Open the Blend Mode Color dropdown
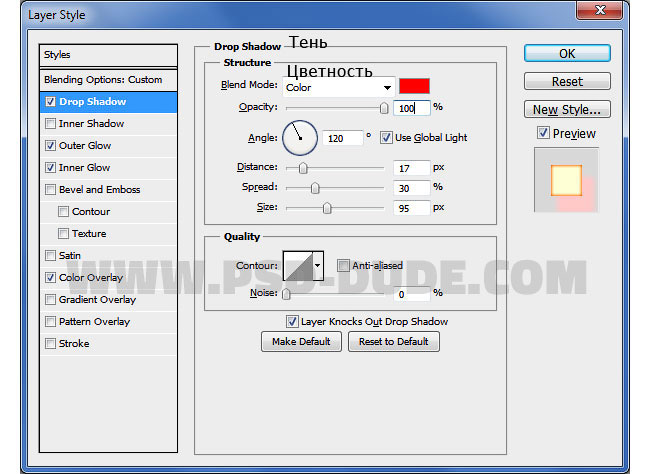 coord(338,88)
